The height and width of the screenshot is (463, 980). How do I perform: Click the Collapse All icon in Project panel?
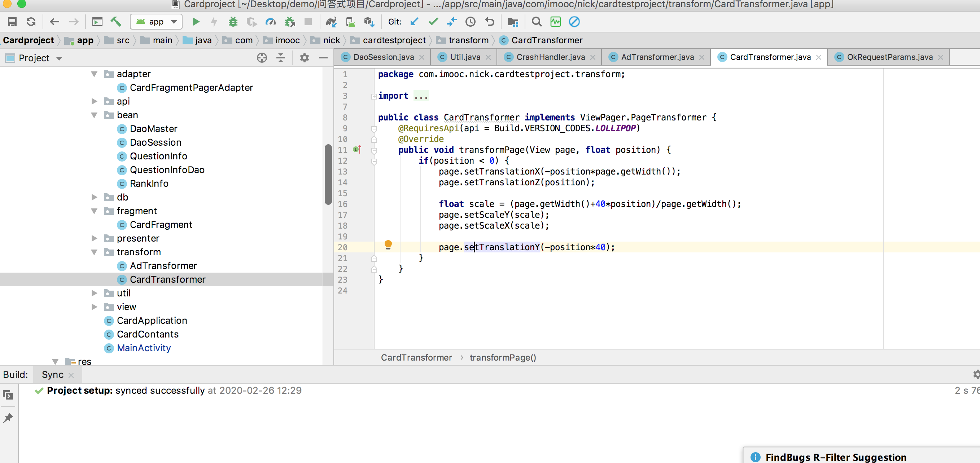pyautogui.click(x=281, y=58)
